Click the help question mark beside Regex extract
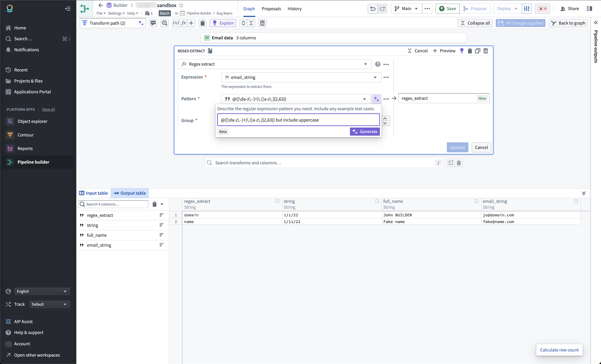601x364 pixels. [378, 64]
